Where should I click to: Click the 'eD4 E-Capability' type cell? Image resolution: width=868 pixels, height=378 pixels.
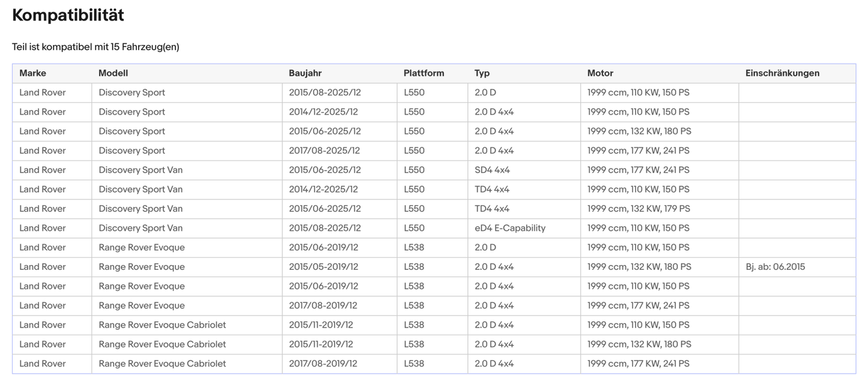pyautogui.click(x=509, y=228)
